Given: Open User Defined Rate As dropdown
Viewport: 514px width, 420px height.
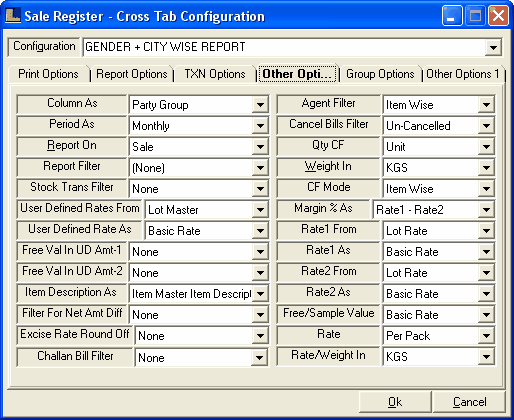Looking at the screenshot, I should 260,231.
